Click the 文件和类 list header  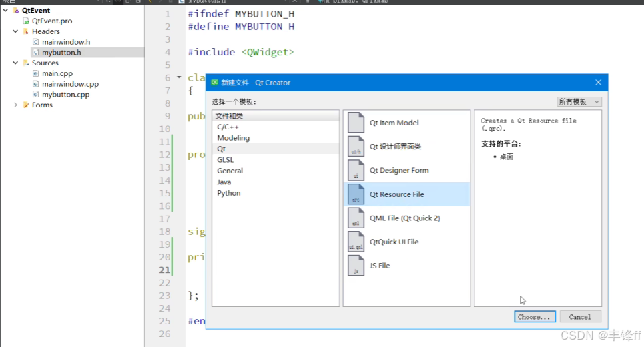276,116
